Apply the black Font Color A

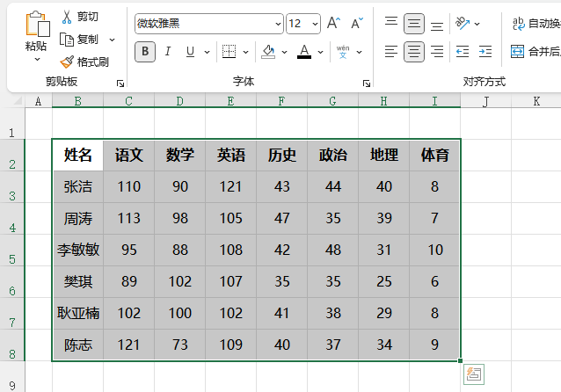point(304,52)
